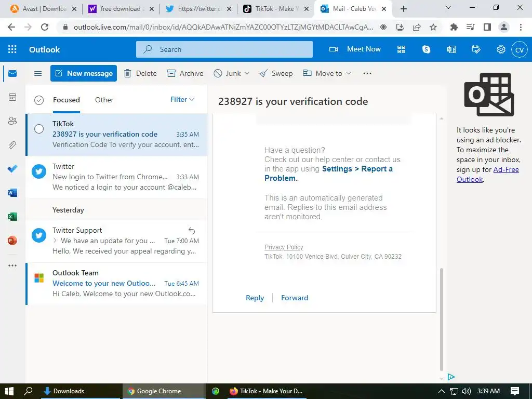The width and height of the screenshot is (532, 399).
Task: Open Calendar in the left sidebar
Action: [x=12, y=97]
